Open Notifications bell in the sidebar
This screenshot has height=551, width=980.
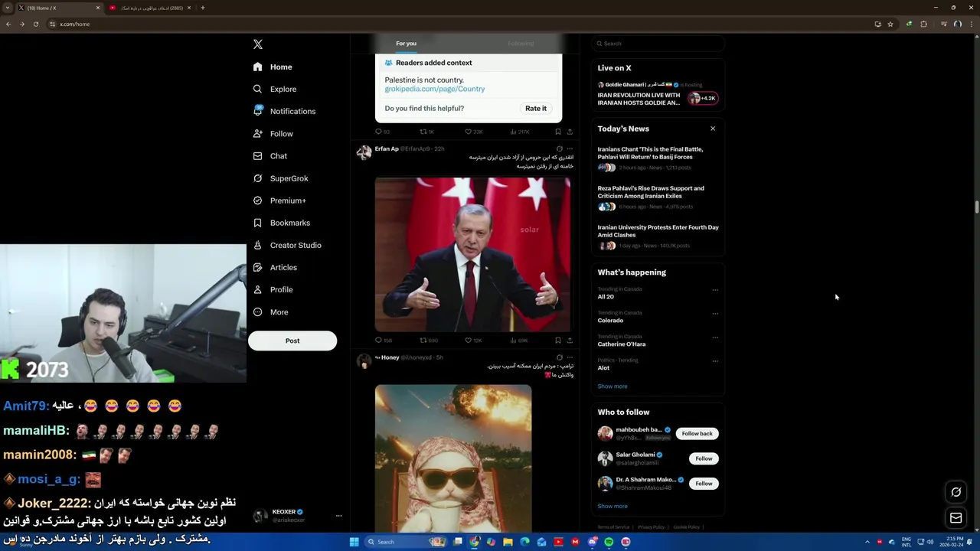click(283, 111)
